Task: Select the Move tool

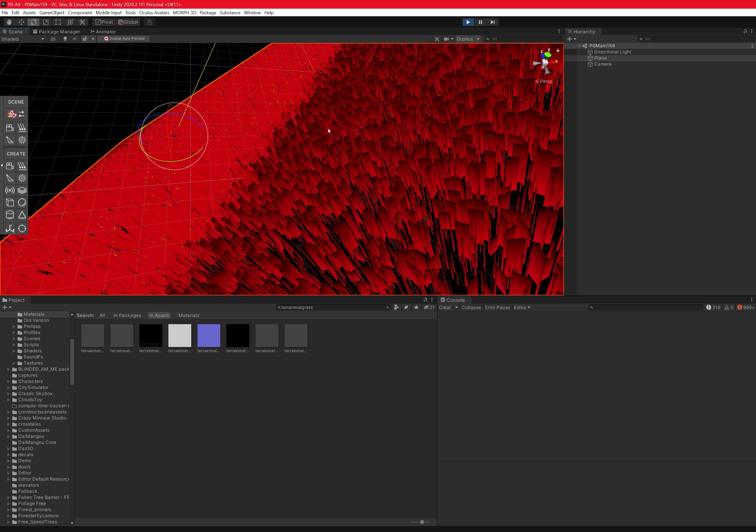Action: click(x=21, y=22)
